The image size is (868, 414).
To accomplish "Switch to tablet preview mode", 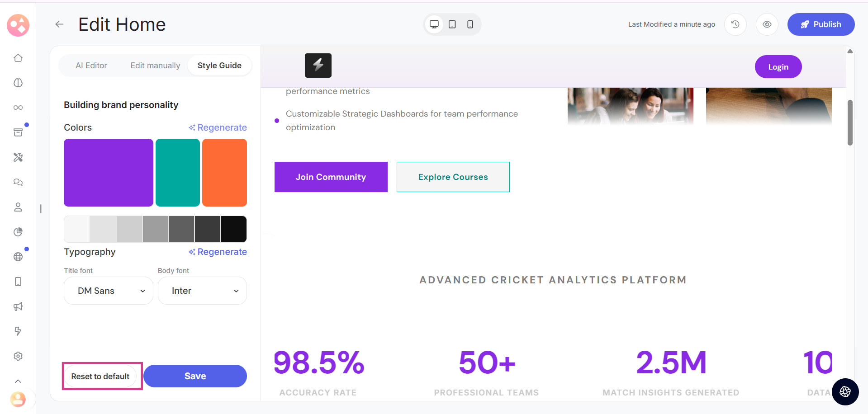I will click(x=452, y=24).
